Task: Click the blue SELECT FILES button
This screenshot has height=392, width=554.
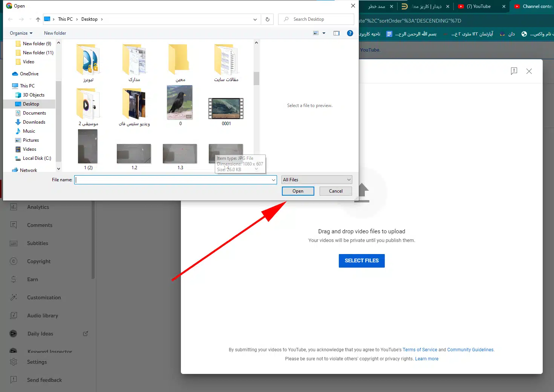Action: pos(361,260)
